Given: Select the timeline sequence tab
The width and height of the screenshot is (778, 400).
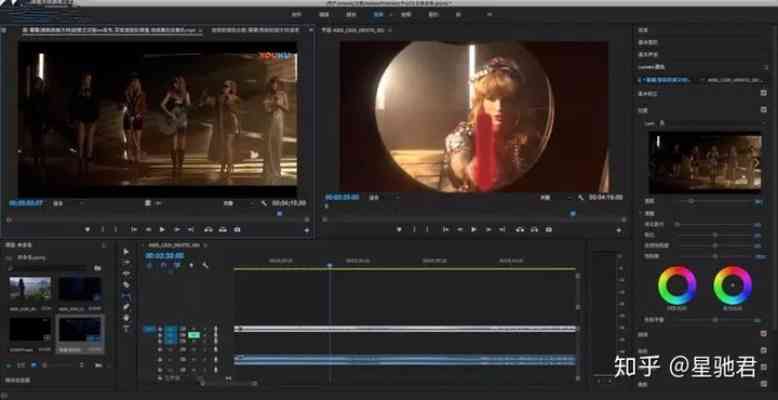Looking at the screenshot, I should (x=174, y=245).
